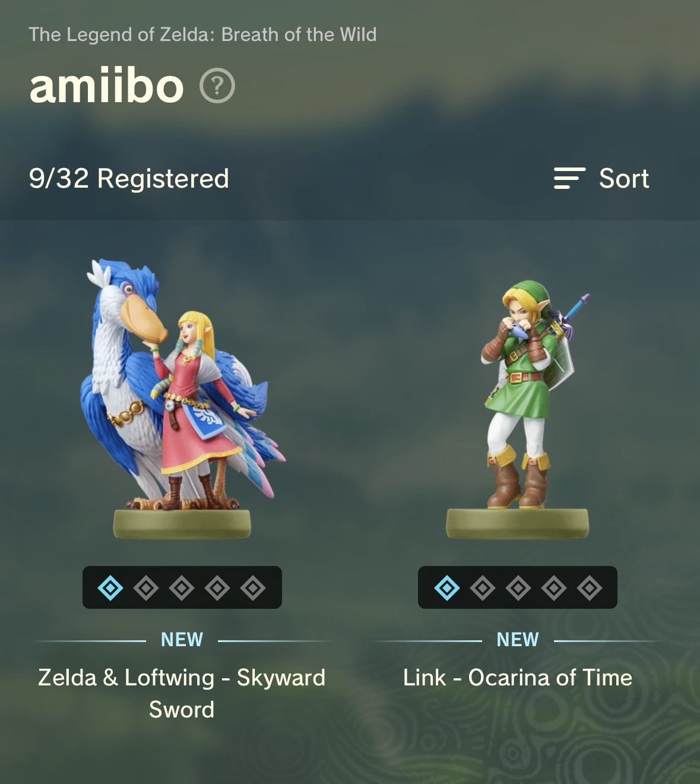Click NEW label under Link figure
The width and height of the screenshot is (700, 784).
pos(518,640)
